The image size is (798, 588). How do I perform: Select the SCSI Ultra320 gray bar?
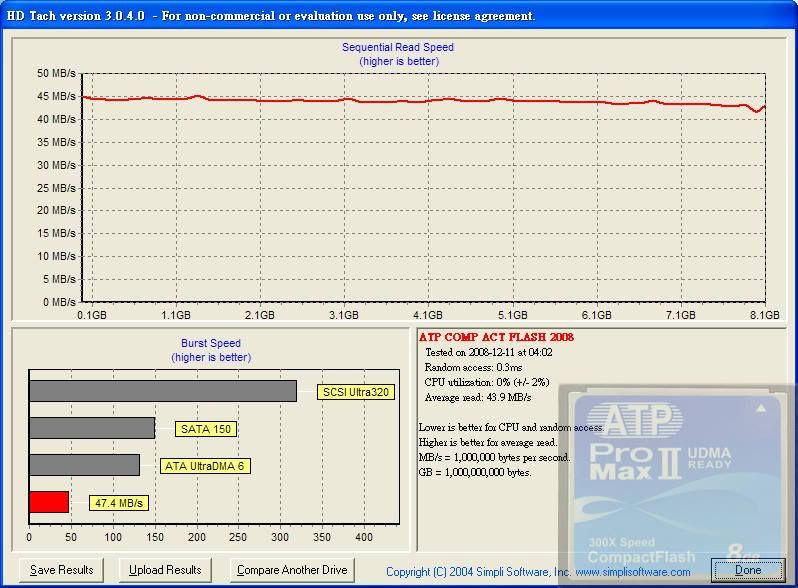[163, 391]
